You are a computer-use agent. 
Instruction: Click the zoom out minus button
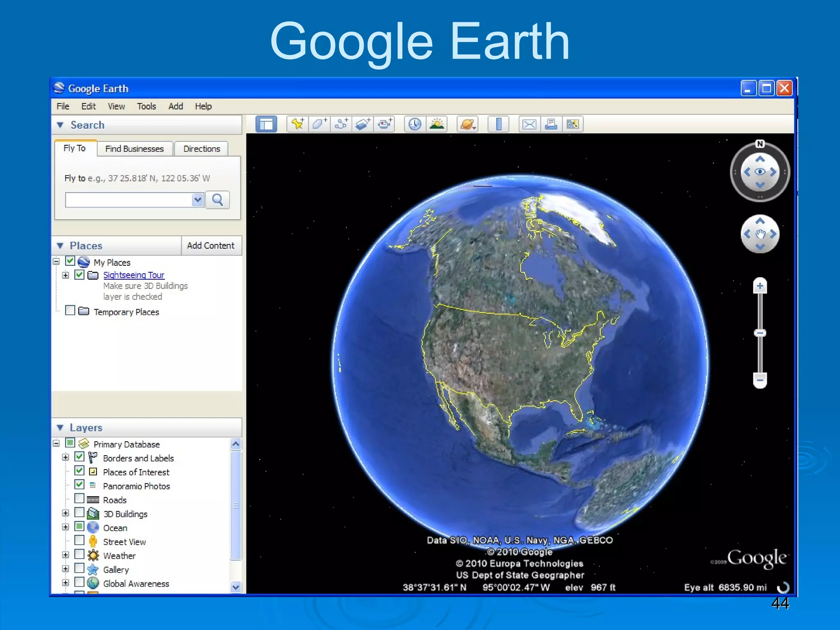[x=760, y=380]
